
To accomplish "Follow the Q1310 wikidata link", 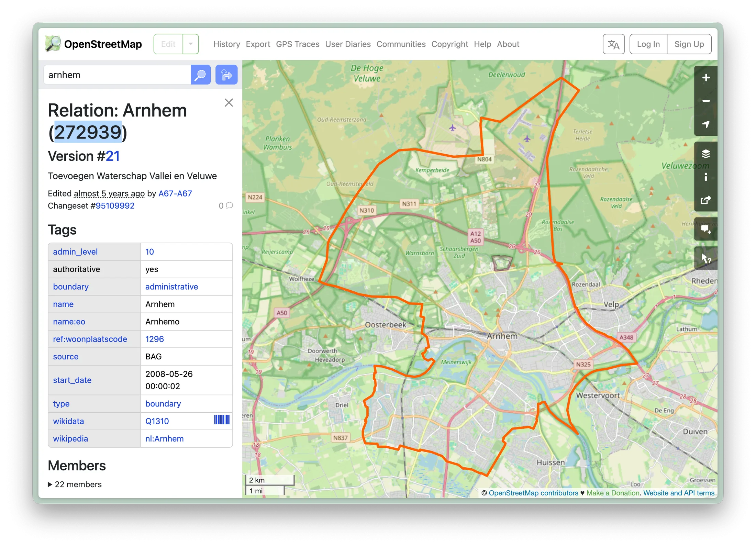I will click(157, 421).
